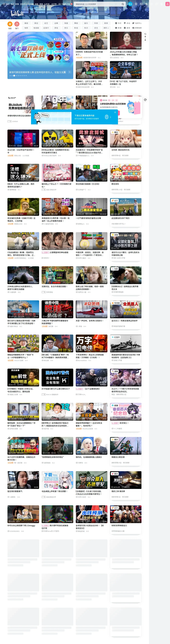Click the carousel next arrow
The image size is (170, 644).
click(70, 72)
